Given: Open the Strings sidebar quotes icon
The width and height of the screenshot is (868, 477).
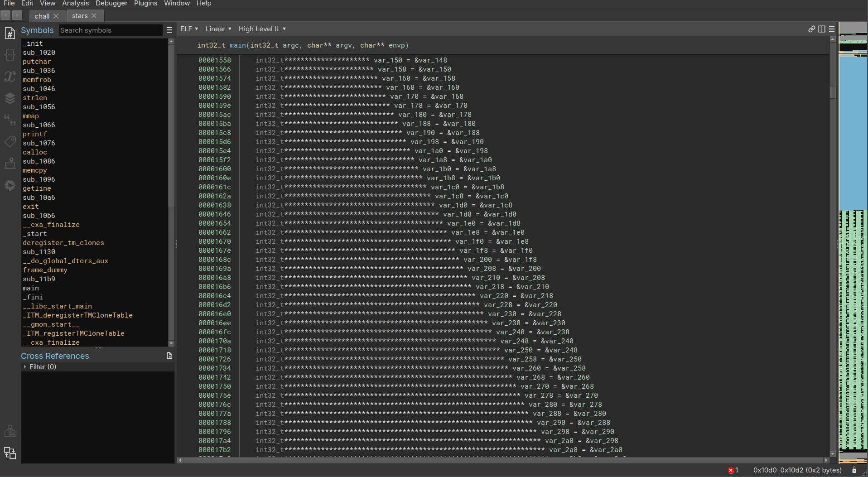Looking at the screenshot, I should [x=10, y=120].
